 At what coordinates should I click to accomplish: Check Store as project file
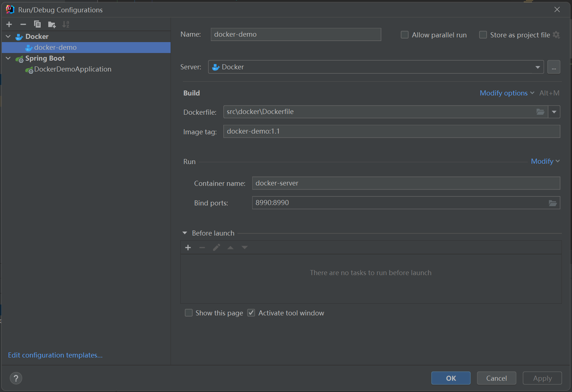pos(483,35)
